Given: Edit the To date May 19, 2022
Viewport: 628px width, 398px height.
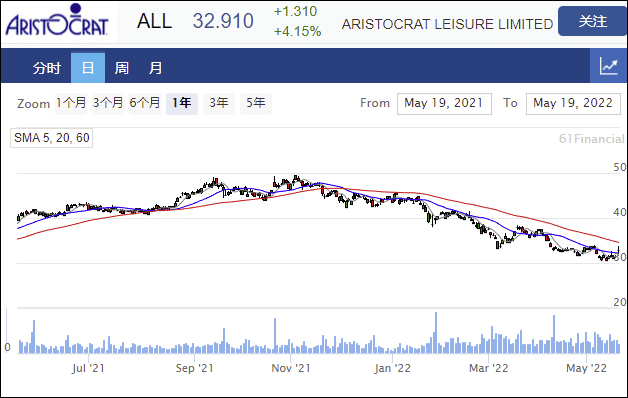Looking at the screenshot, I should 573,104.
